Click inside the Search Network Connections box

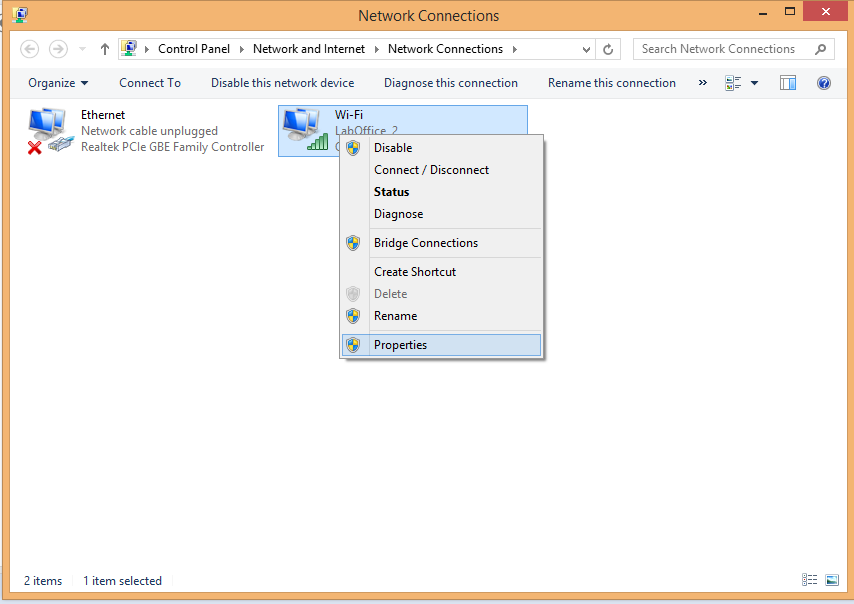point(720,48)
